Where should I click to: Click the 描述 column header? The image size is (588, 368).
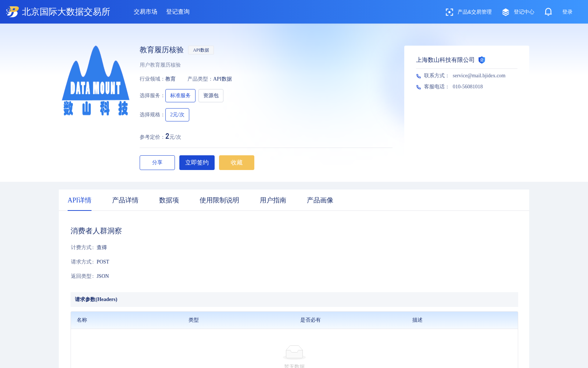[417, 320]
